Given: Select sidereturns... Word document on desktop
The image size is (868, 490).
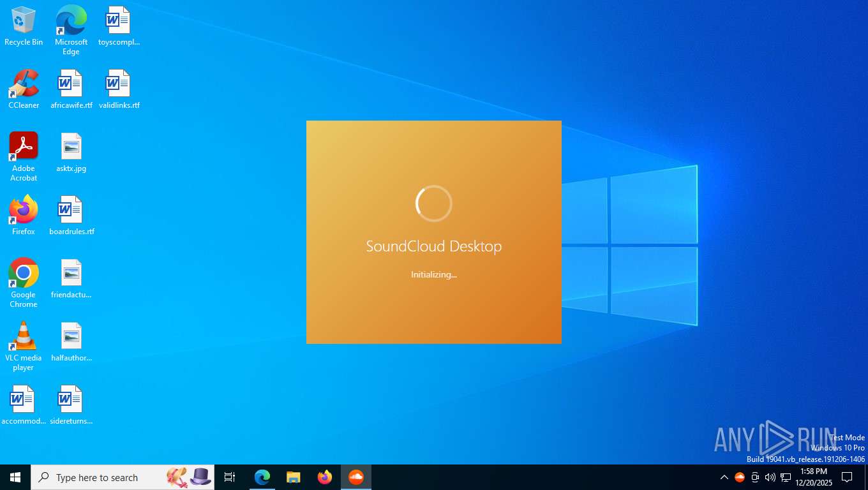Looking at the screenshot, I should tap(71, 405).
